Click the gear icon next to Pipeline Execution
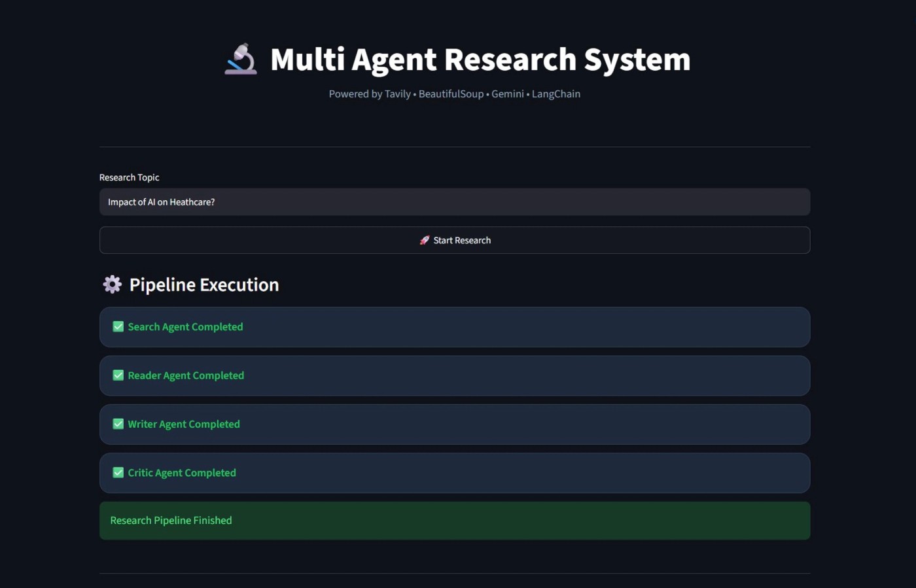 click(113, 284)
